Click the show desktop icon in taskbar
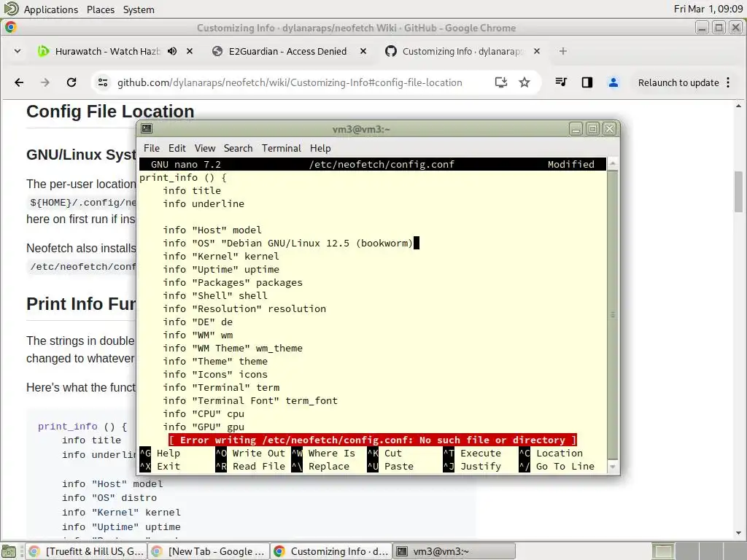The image size is (747, 560). [9, 551]
